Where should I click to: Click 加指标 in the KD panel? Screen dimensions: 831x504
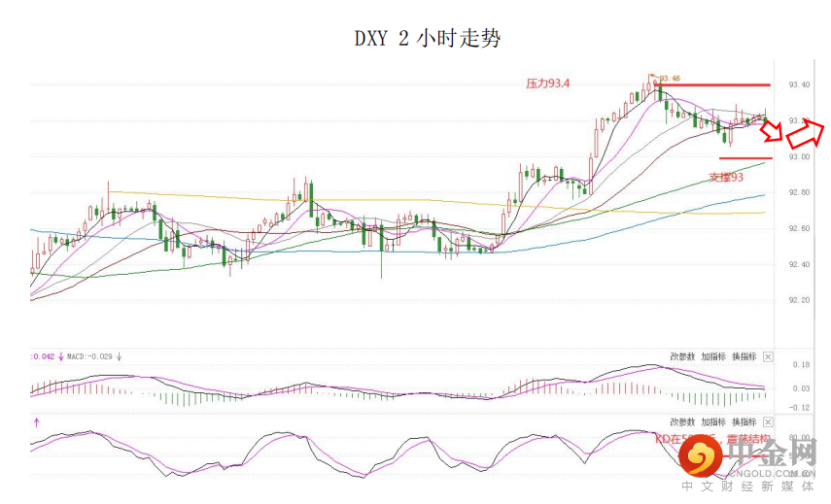713,421
